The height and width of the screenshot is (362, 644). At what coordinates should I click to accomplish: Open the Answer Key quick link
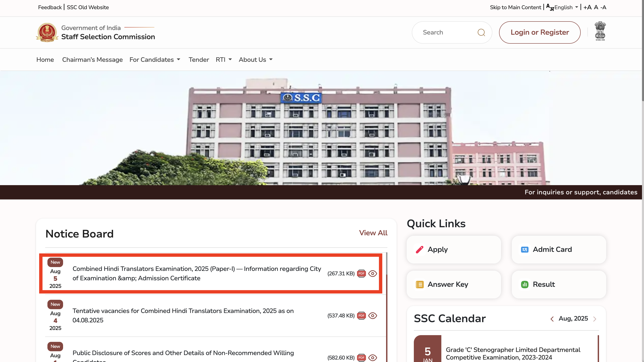pos(453,285)
